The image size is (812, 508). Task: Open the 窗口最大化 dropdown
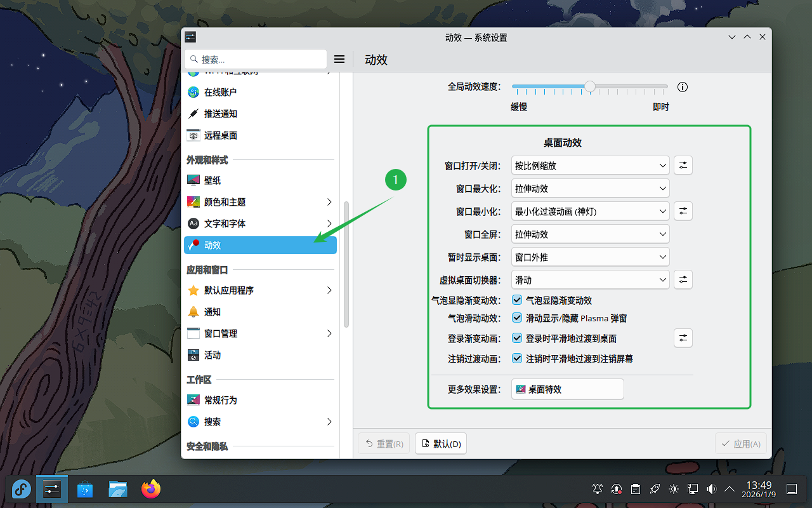(590, 189)
